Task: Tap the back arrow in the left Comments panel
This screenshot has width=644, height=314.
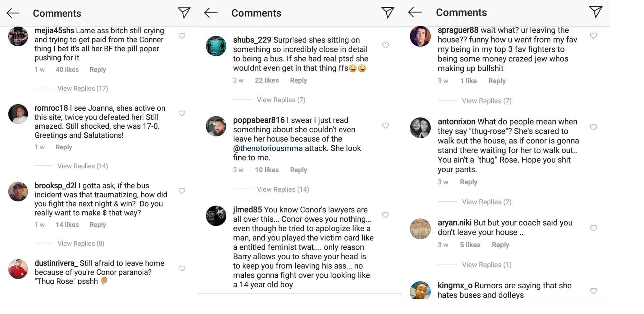Action: tap(13, 13)
